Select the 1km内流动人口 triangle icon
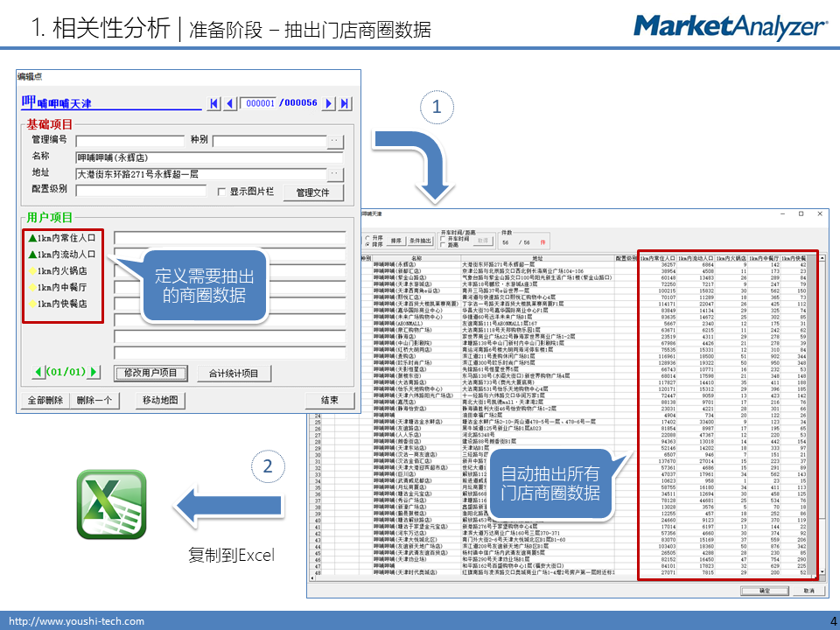The image size is (840, 630). (32, 255)
